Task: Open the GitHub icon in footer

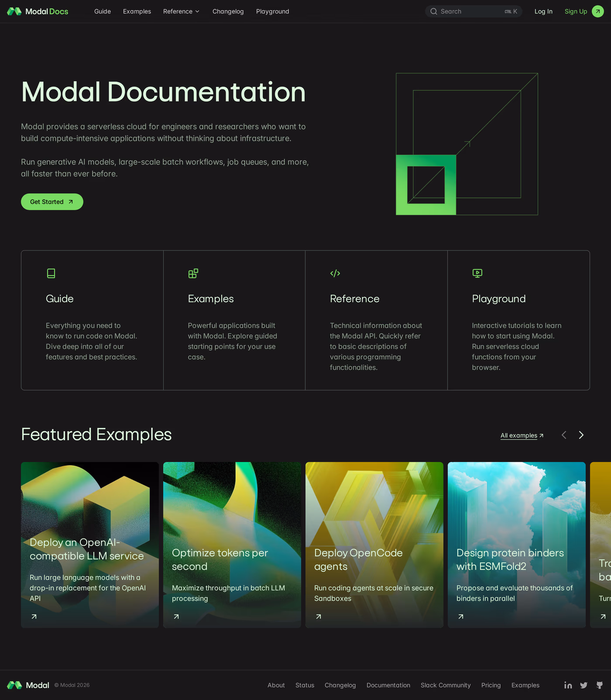Action: (x=600, y=685)
